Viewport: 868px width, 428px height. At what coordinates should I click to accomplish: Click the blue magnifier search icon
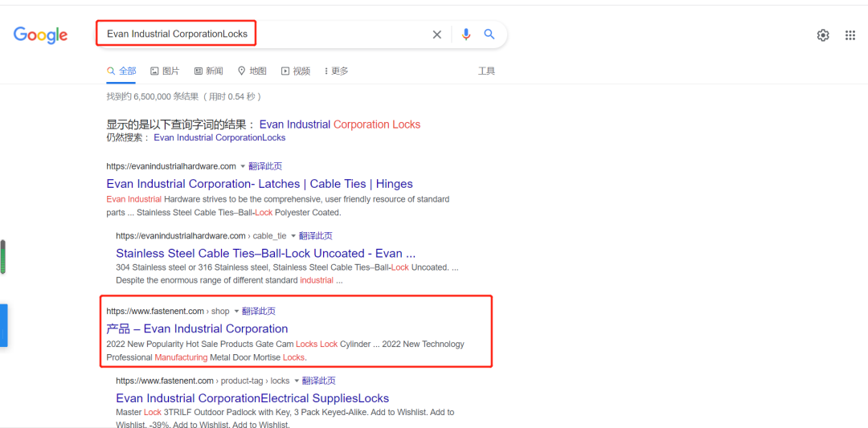point(489,35)
